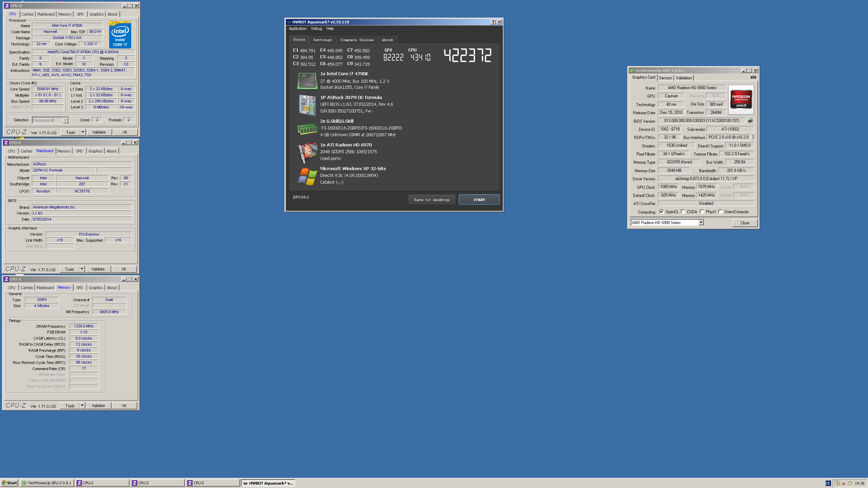Viewport: 868px width, 488px height.
Task: Open the Compare Online tab
Action: 357,40
